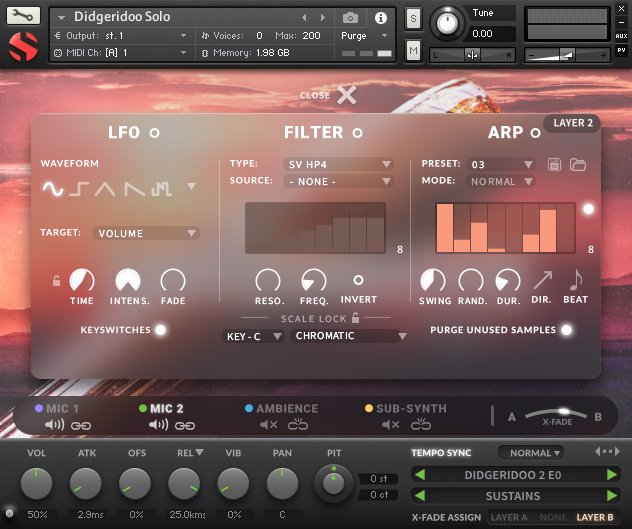The image size is (632, 529).
Task: Toggle the filter Invert button
Action: coord(358,281)
